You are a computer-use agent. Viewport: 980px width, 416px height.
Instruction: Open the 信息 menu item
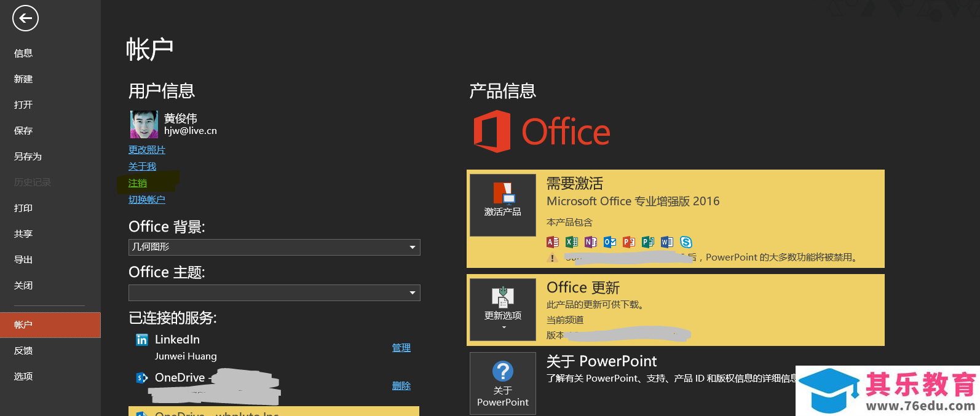click(x=50, y=53)
